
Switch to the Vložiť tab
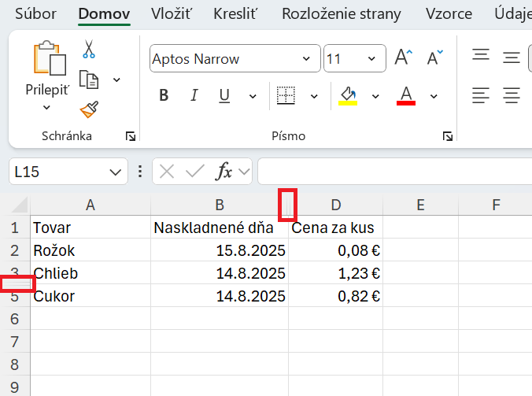coord(172,14)
